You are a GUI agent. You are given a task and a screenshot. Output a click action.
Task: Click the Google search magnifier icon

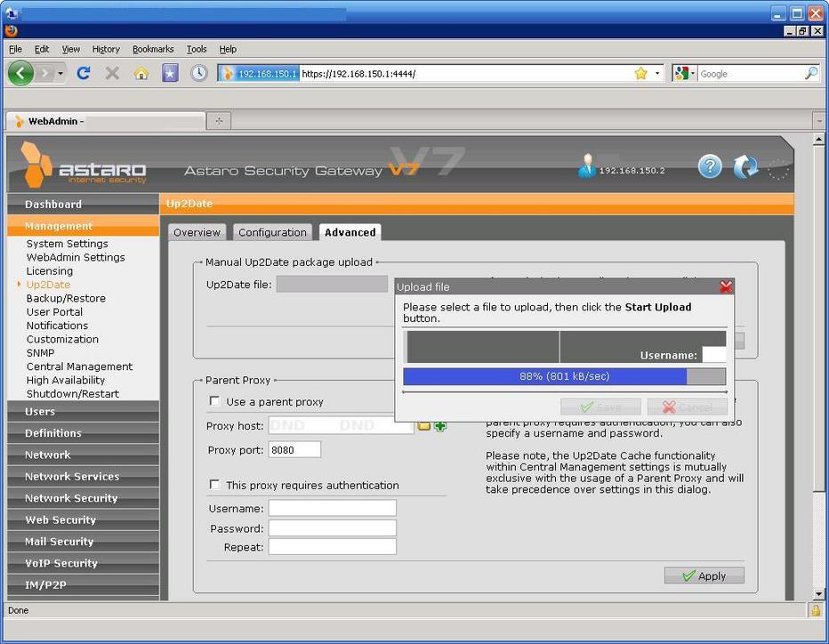click(810, 74)
